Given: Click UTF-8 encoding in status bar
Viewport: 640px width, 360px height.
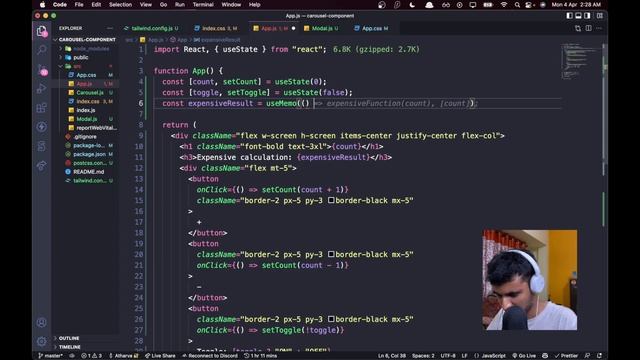Looking at the screenshot, I should (x=448, y=356).
